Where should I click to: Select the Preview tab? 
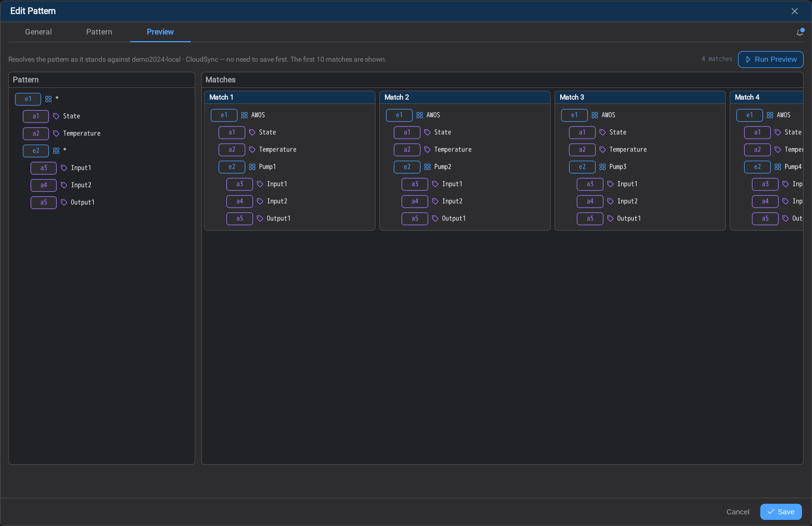(x=160, y=32)
